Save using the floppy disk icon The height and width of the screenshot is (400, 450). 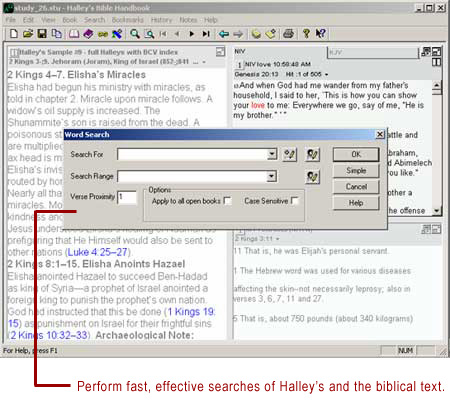click(x=42, y=34)
